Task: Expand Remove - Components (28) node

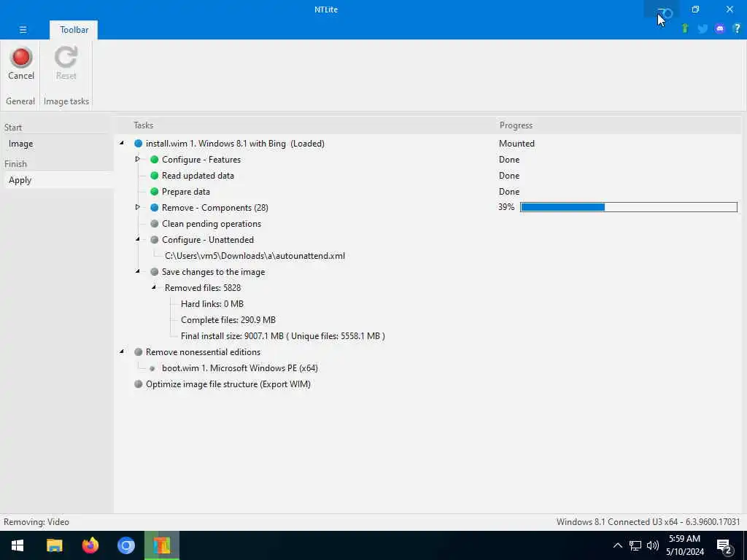Action: point(138,207)
